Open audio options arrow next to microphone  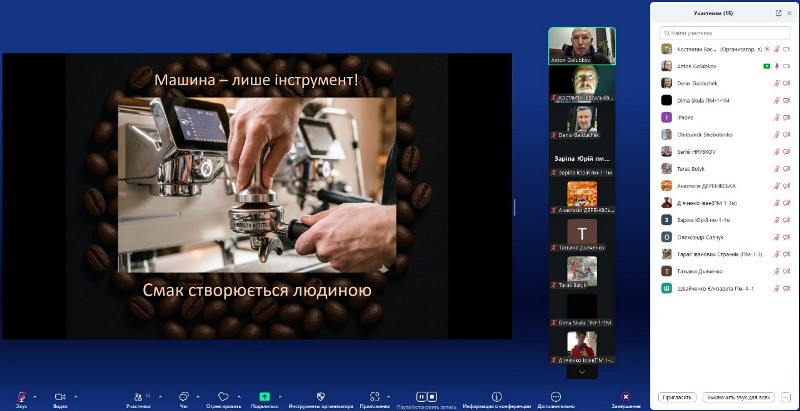pyautogui.click(x=35, y=396)
